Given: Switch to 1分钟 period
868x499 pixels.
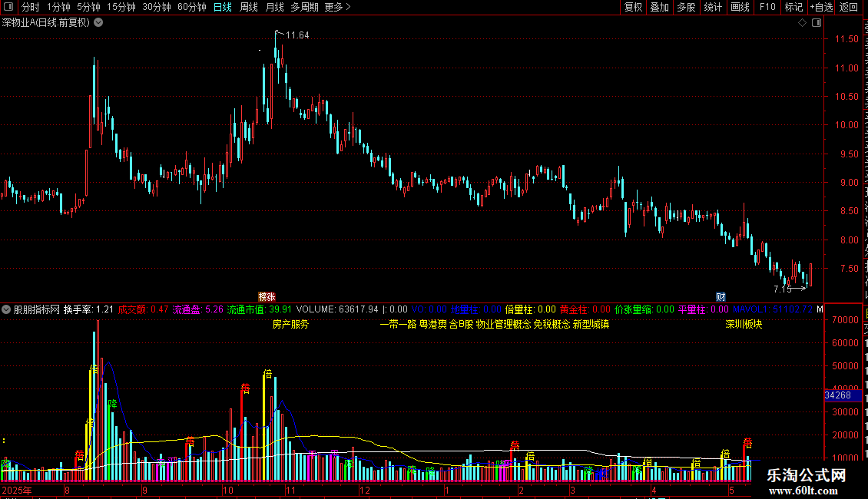Looking at the screenshot, I should pos(58,7).
